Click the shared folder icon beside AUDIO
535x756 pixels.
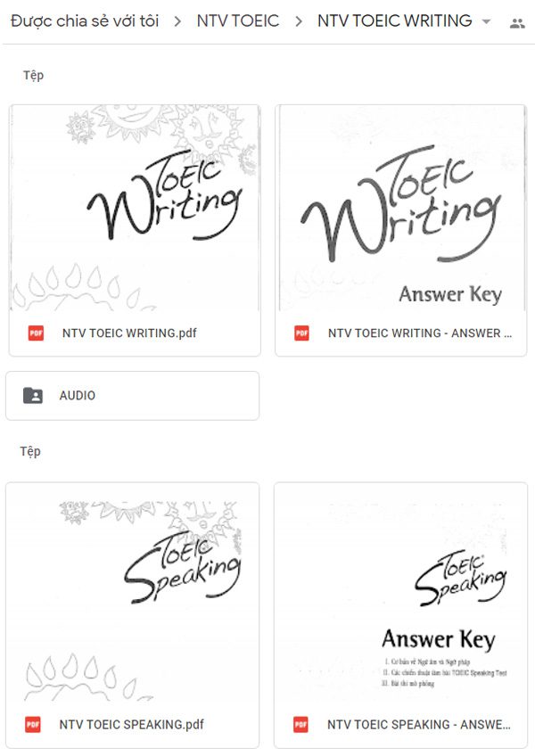click(33, 395)
